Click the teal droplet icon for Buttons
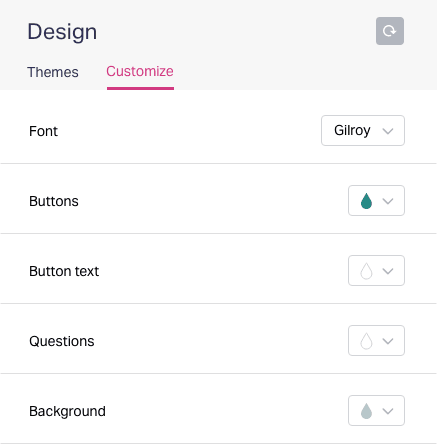Image resolution: width=437 pixels, height=444 pixels. tap(366, 201)
